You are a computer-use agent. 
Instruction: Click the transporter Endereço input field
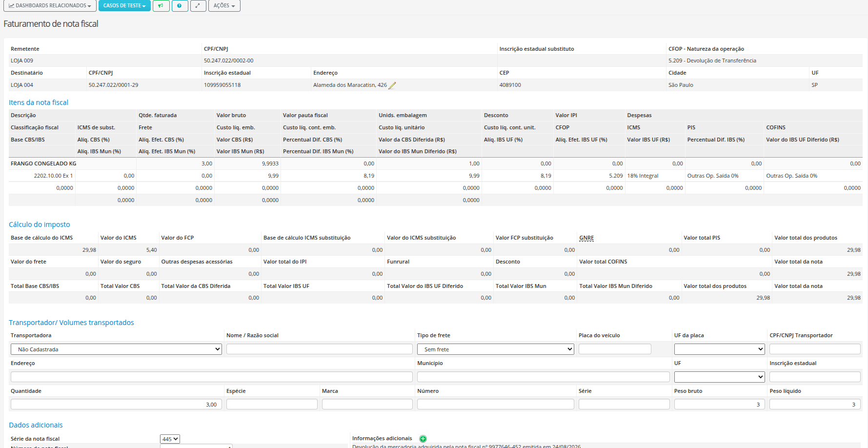pos(212,377)
